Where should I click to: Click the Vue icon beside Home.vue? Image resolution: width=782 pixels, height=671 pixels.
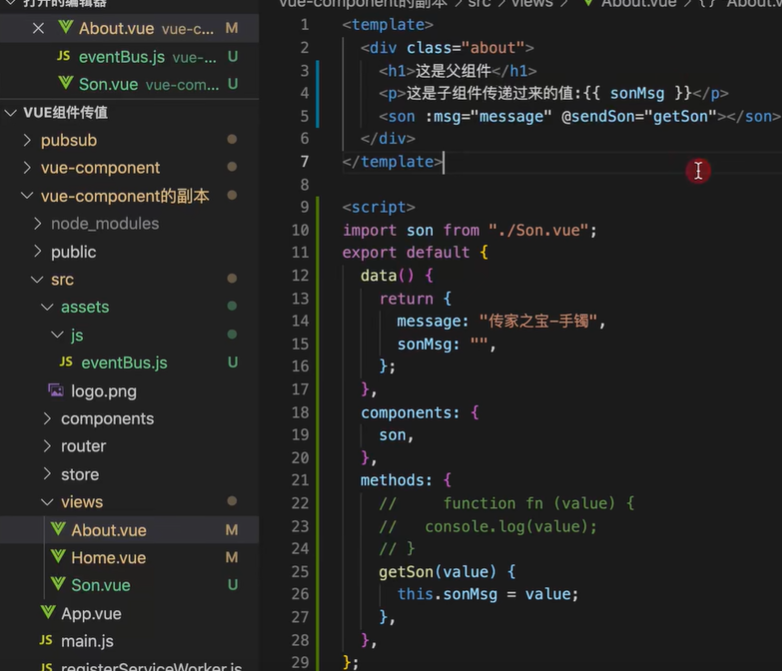[58, 556]
